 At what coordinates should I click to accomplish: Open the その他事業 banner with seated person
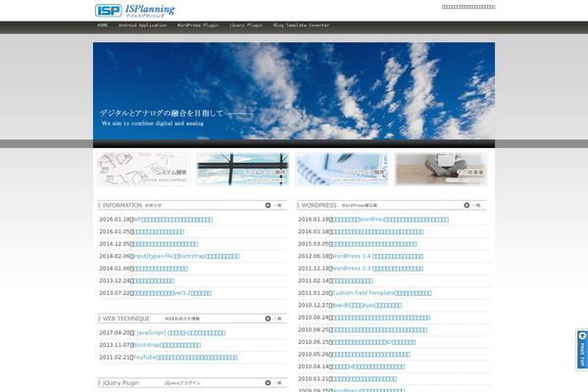click(441, 169)
